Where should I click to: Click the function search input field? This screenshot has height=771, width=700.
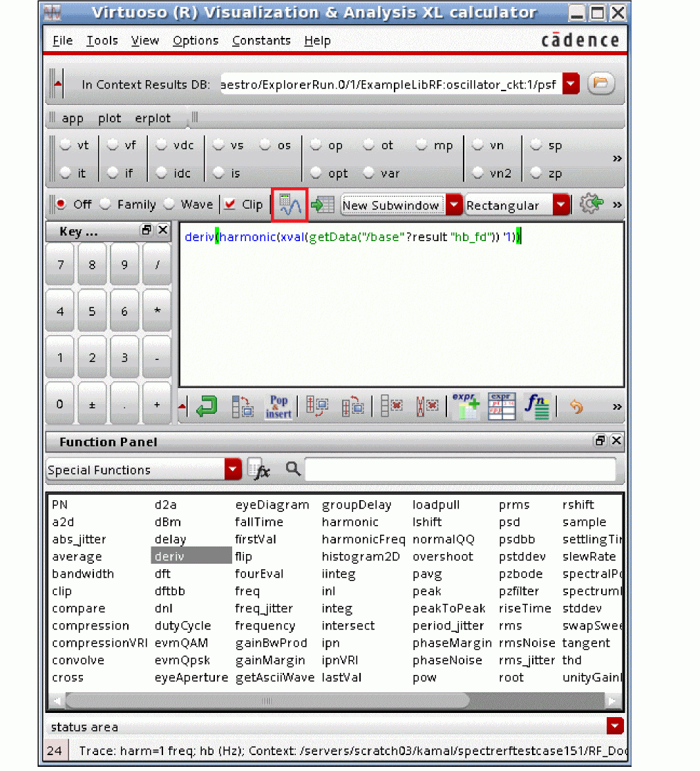click(460, 470)
